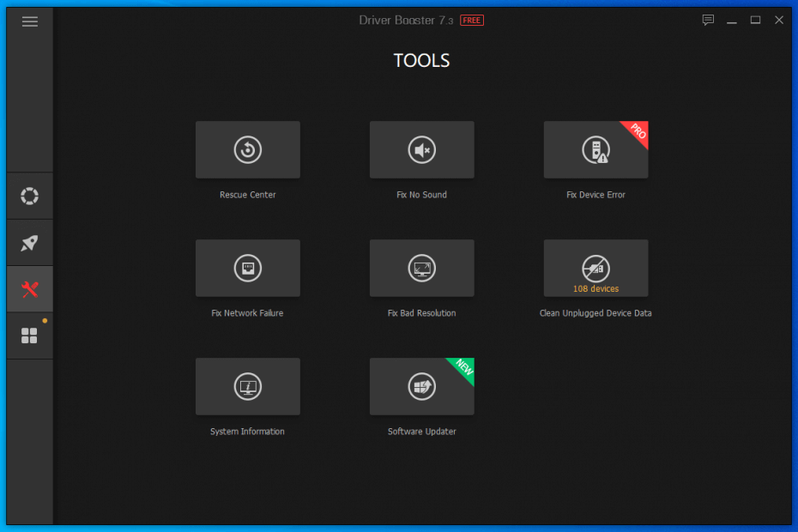Open the Fix Bad Resolution tool

click(x=421, y=268)
